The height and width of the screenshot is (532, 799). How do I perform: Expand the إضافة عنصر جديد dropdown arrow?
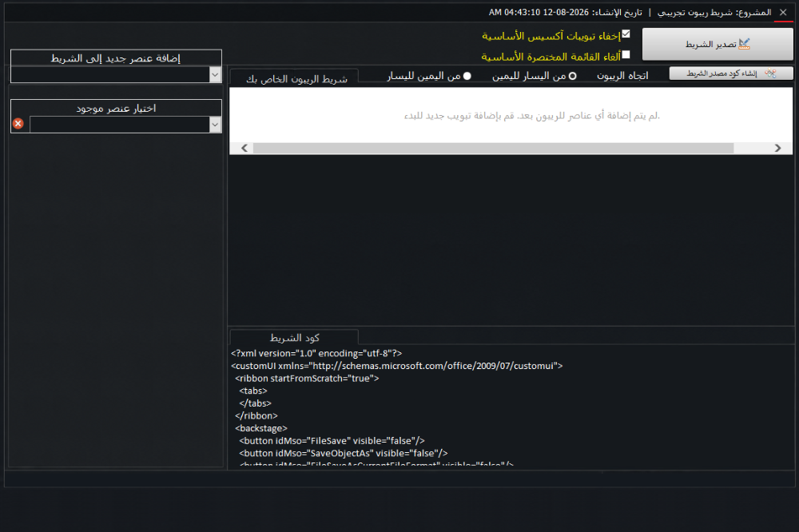tap(215, 75)
